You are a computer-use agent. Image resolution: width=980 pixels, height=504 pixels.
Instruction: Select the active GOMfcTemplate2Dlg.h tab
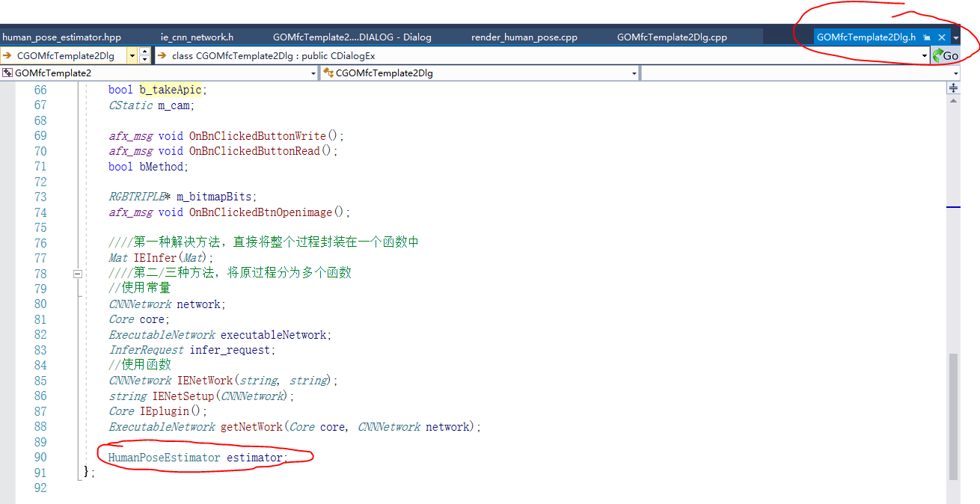[866, 37]
